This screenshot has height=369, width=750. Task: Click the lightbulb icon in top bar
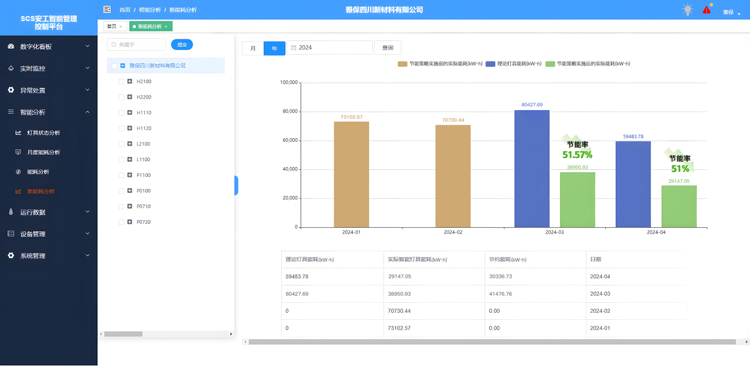coord(688,10)
